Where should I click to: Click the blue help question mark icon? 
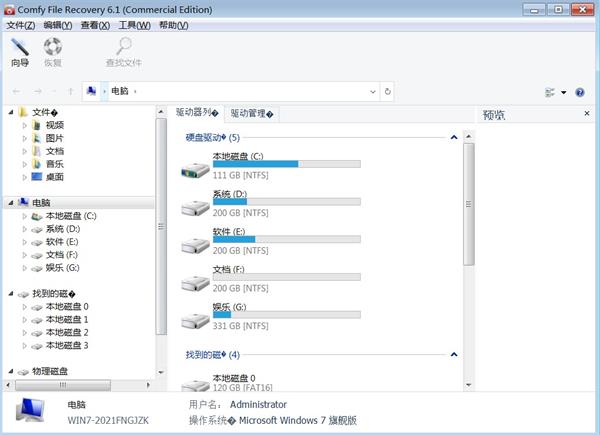(578, 92)
